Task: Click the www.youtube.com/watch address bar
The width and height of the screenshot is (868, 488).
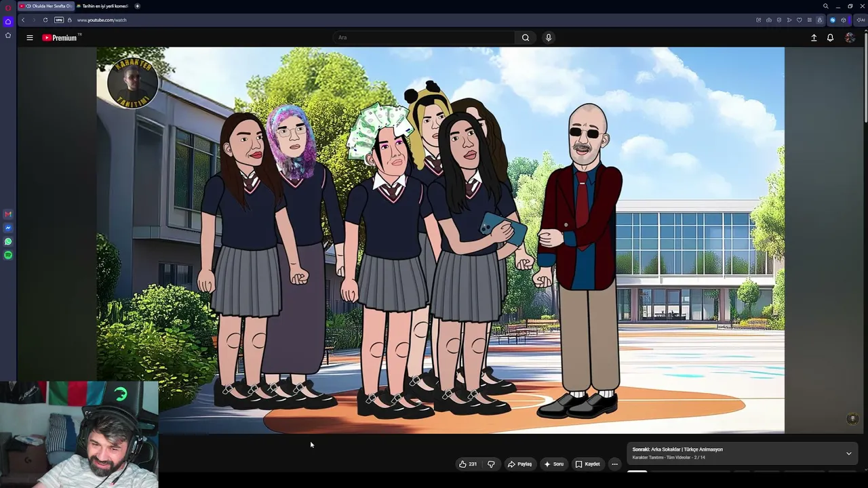Action: pyautogui.click(x=102, y=20)
